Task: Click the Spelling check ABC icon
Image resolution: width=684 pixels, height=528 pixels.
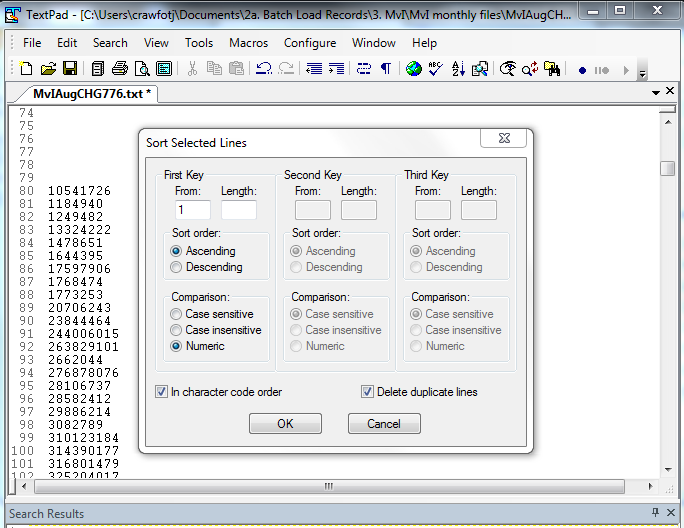Action: coord(435,69)
